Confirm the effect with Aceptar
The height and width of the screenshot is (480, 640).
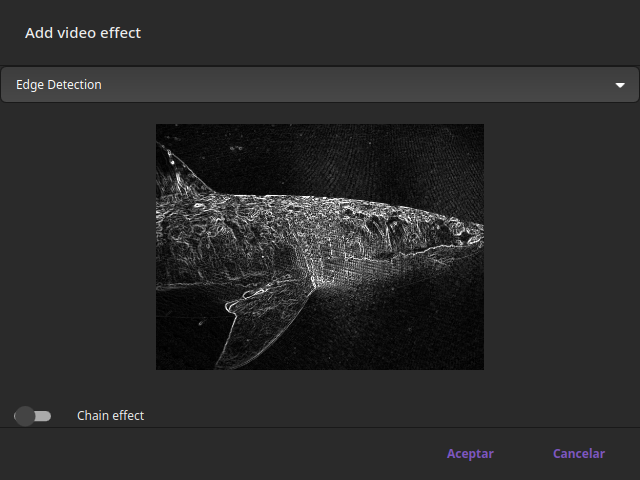click(470, 453)
